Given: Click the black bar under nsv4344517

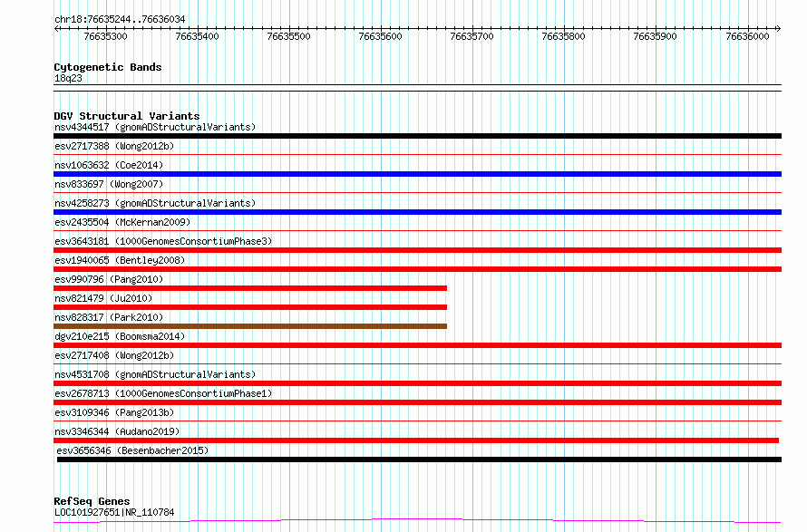Looking at the screenshot, I should [417, 136].
